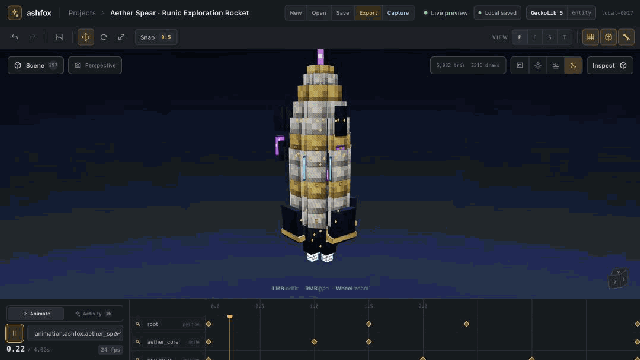Select the GeckoLib format tab

547,13
